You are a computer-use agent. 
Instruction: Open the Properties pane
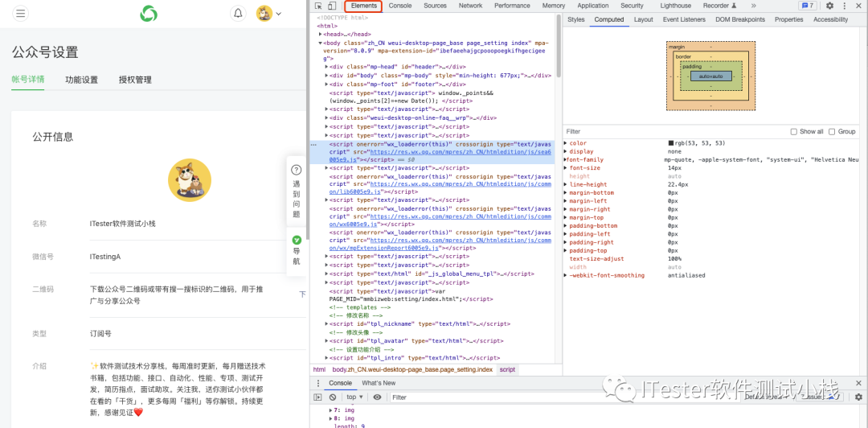point(789,19)
